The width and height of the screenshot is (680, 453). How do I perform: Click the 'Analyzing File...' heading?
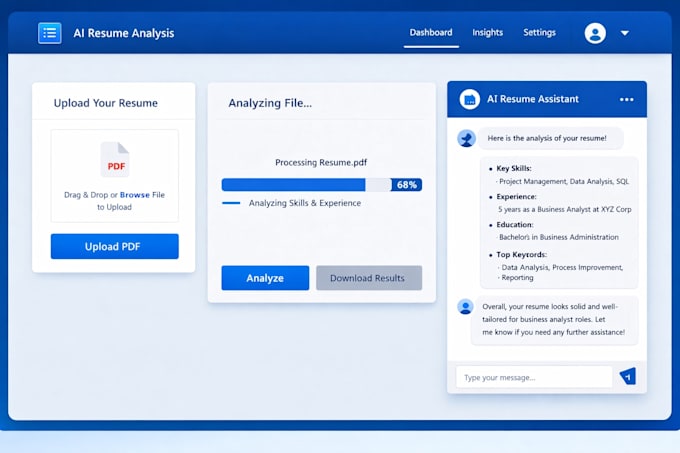(270, 103)
